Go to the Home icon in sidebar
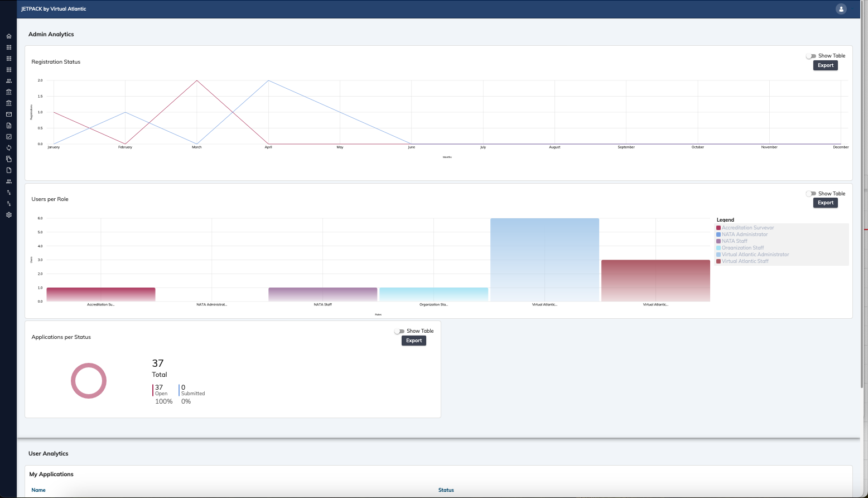Image resolution: width=868 pixels, height=498 pixels. [9, 36]
